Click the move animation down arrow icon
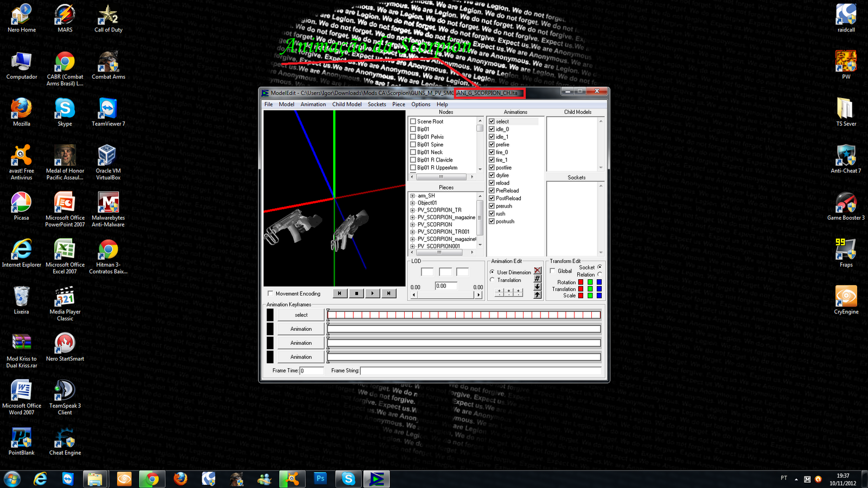 click(x=538, y=287)
